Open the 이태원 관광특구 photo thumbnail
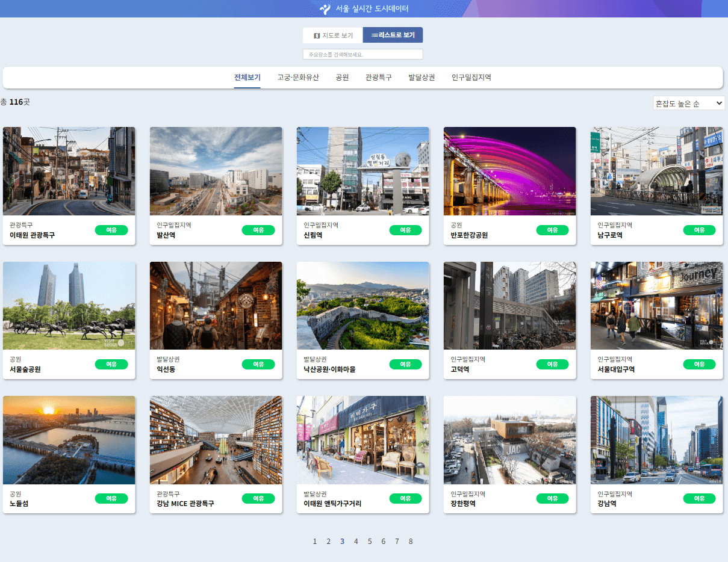The height and width of the screenshot is (562, 728). tap(69, 171)
